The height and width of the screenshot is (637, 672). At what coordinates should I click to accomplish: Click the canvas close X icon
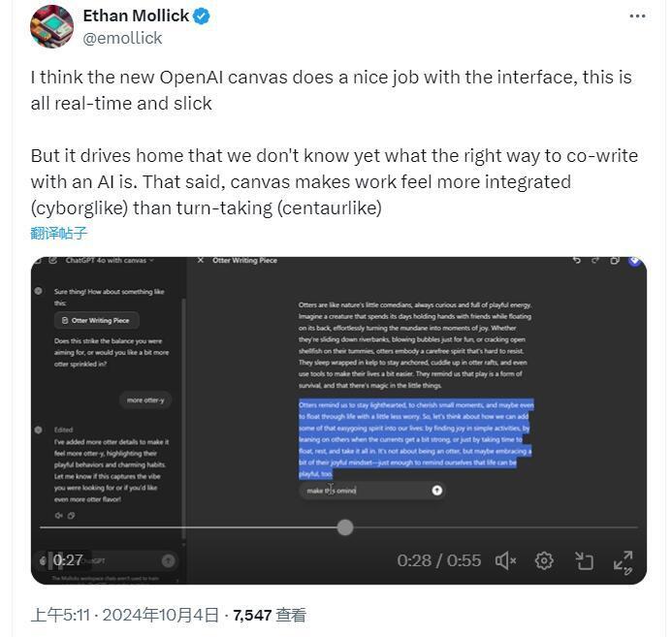201,260
